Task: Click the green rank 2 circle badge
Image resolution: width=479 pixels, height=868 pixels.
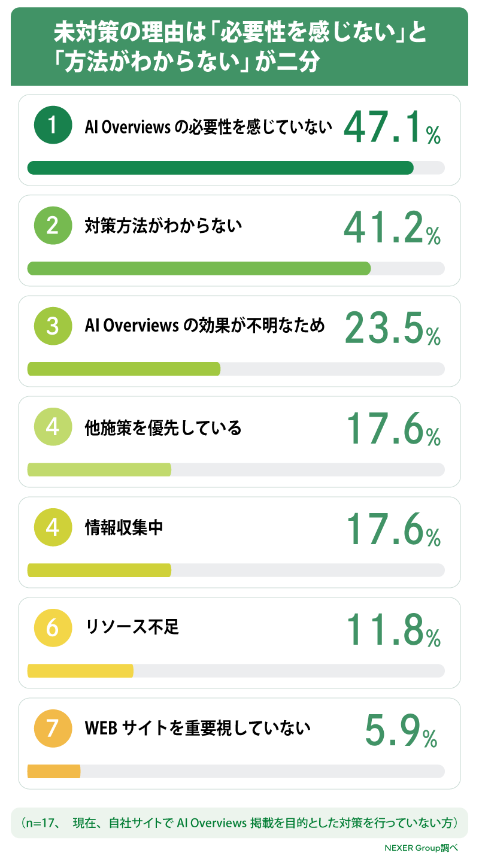Action: pyautogui.click(x=53, y=226)
